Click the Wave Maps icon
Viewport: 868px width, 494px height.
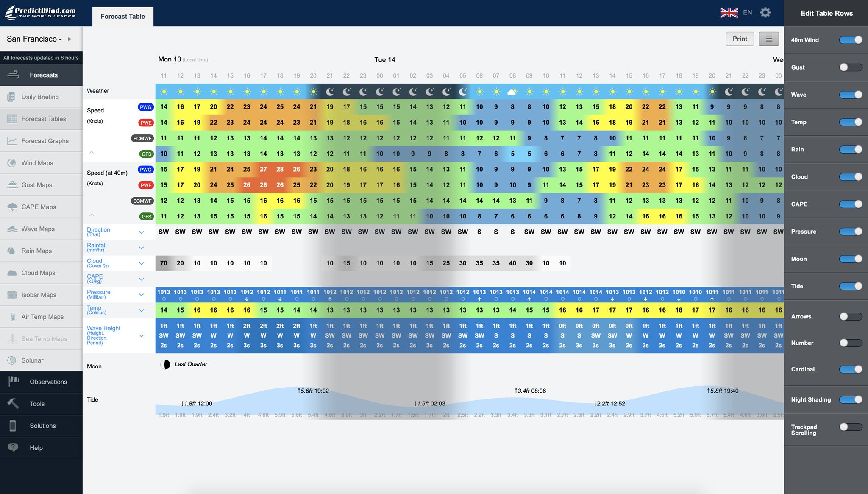tap(12, 229)
